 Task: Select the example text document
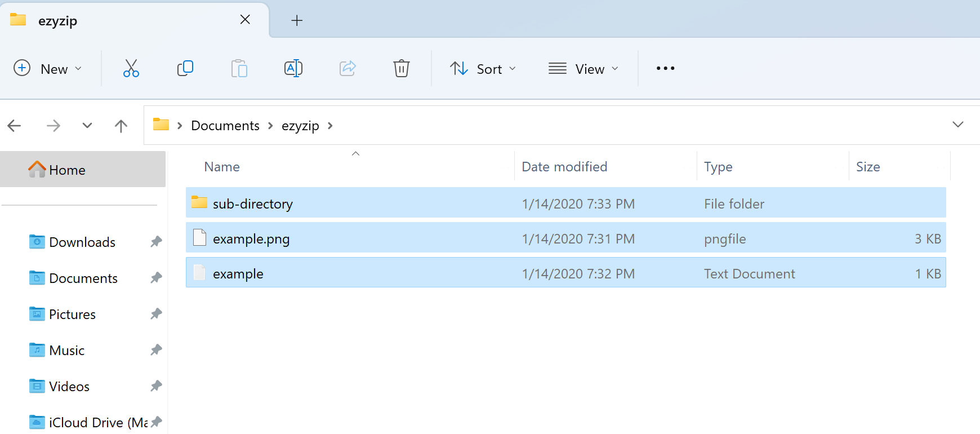pos(565,272)
